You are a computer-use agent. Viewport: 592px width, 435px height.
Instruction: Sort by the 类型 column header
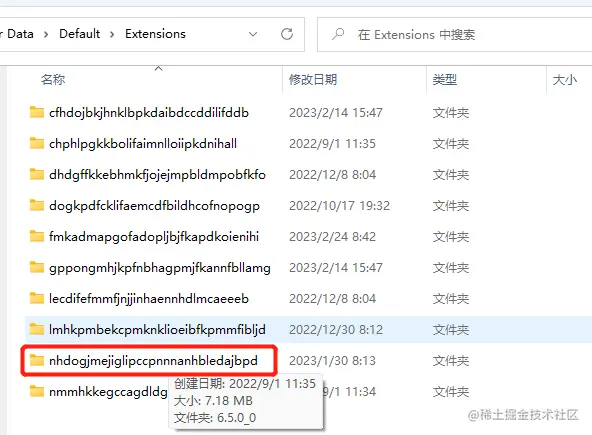coord(445,80)
